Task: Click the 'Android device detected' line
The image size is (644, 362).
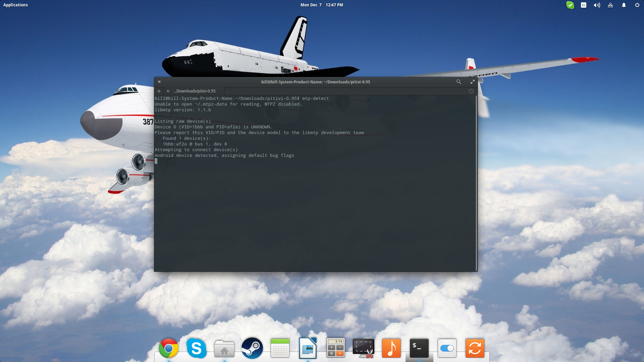Action: click(224, 156)
